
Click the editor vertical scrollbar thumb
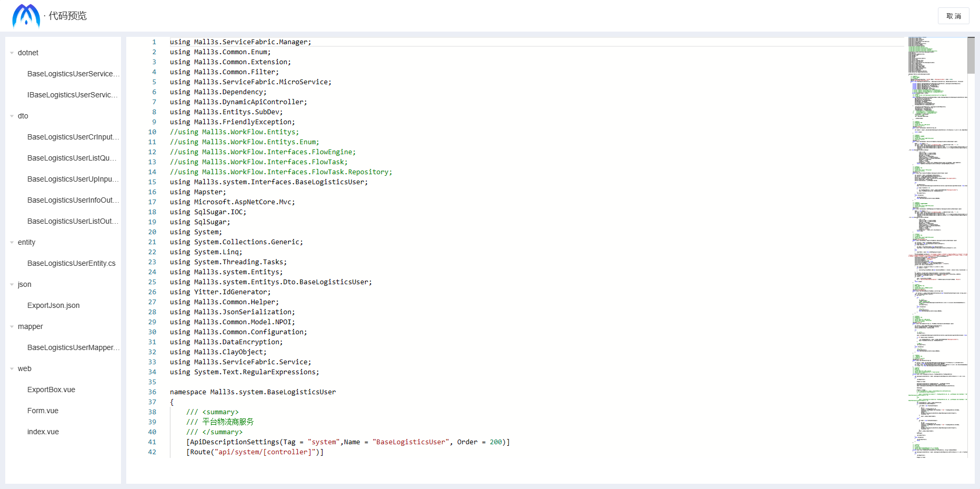point(971,55)
